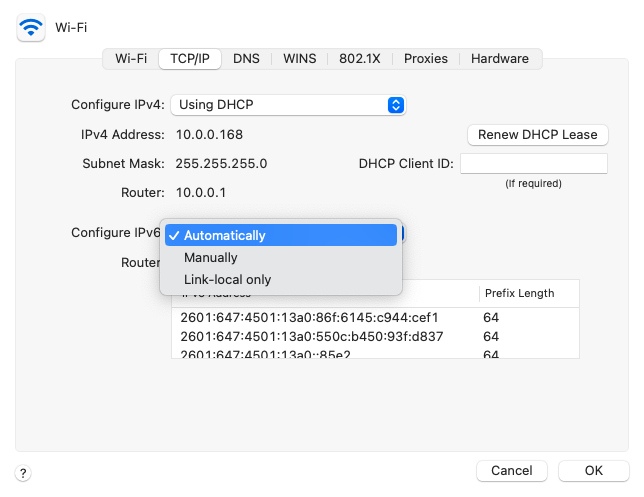
Task: Click the Wi-Fi network icon
Action: click(31, 27)
